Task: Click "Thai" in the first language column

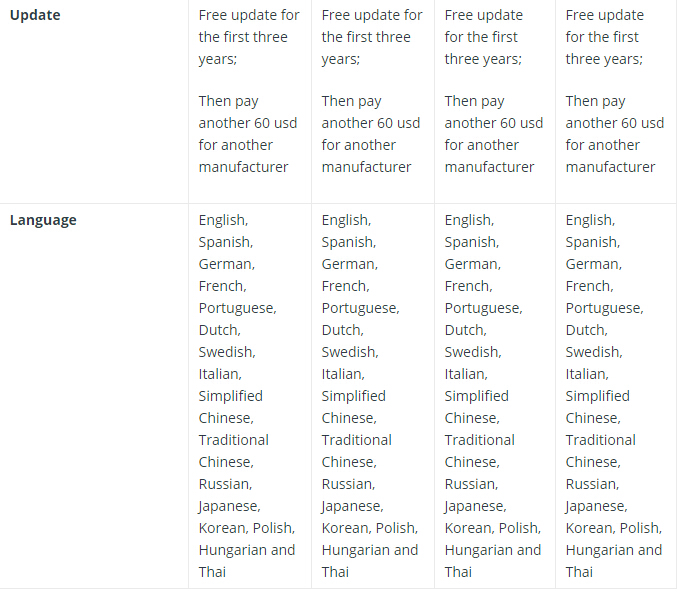Action: click(x=212, y=572)
